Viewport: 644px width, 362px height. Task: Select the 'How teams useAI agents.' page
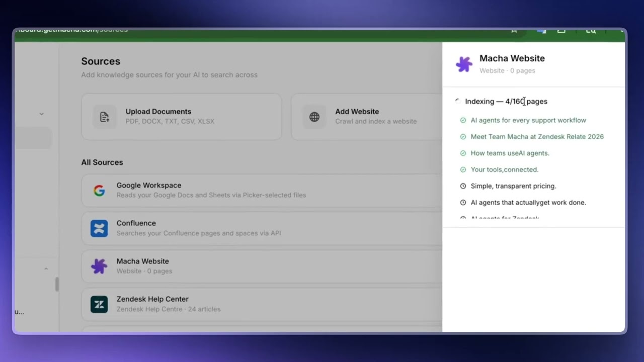pos(510,153)
